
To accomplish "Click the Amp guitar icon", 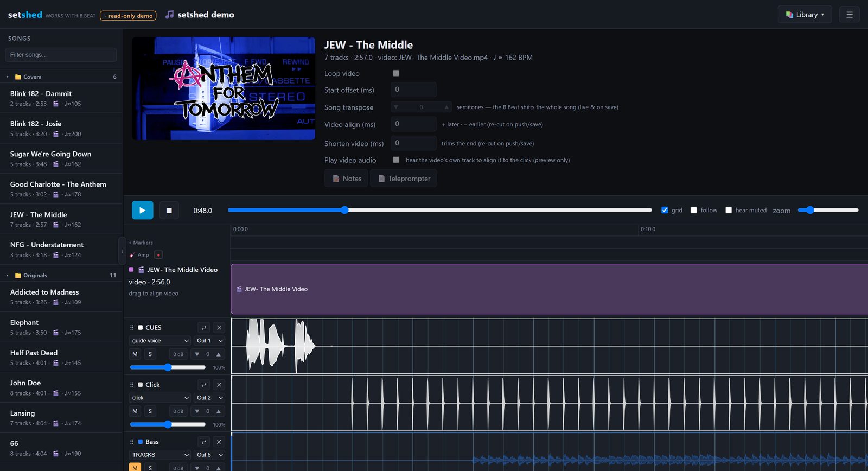I will [132, 255].
